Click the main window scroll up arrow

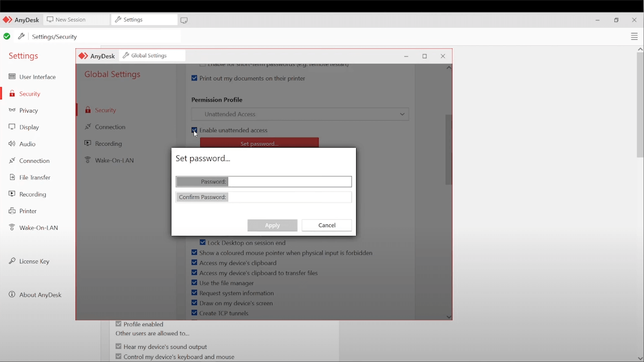pos(640,49)
